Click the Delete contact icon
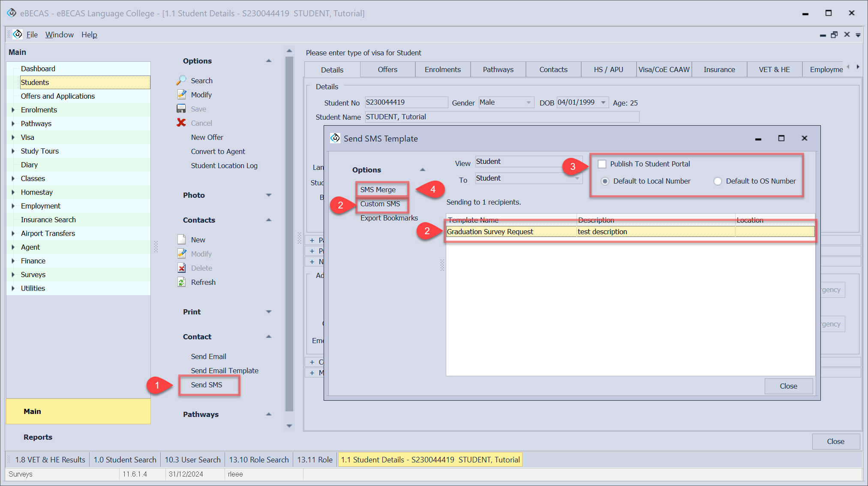The width and height of the screenshot is (868, 486). coord(181,268)
